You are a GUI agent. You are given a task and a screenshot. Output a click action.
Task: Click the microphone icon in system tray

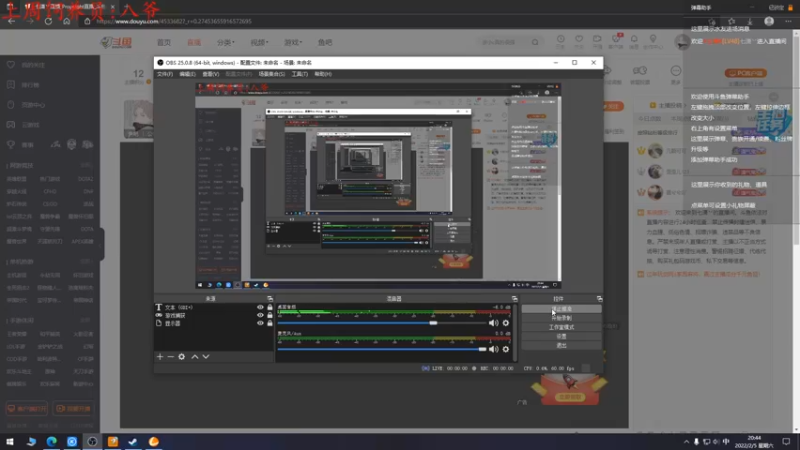[696, 441]
